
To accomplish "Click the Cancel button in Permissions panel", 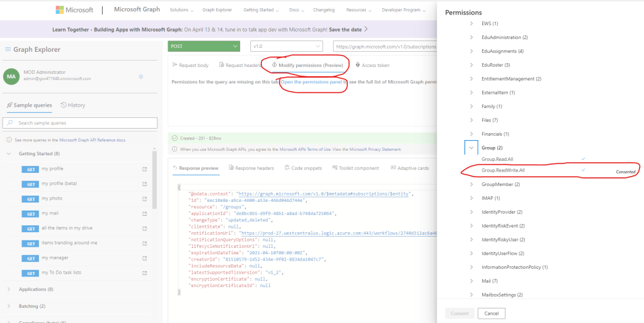I will point(491,314).
